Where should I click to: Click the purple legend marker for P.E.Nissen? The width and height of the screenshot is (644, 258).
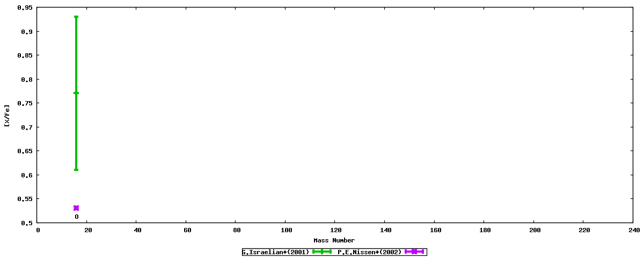point(414,252)
